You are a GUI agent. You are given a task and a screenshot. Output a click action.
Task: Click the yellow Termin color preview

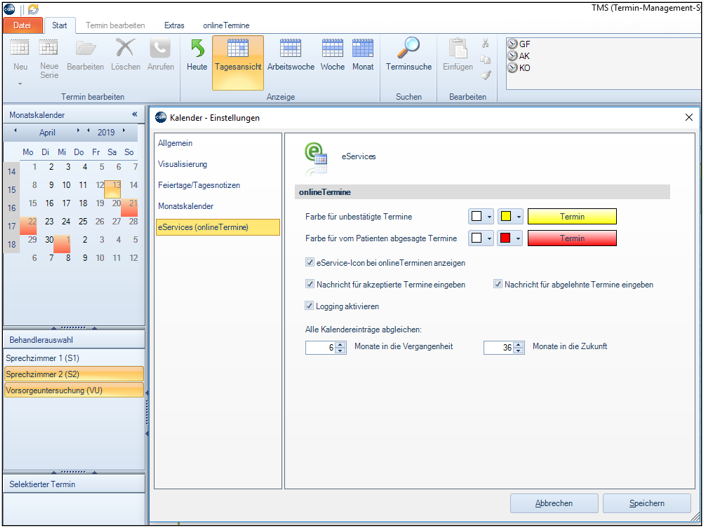(x=572, y=216)
